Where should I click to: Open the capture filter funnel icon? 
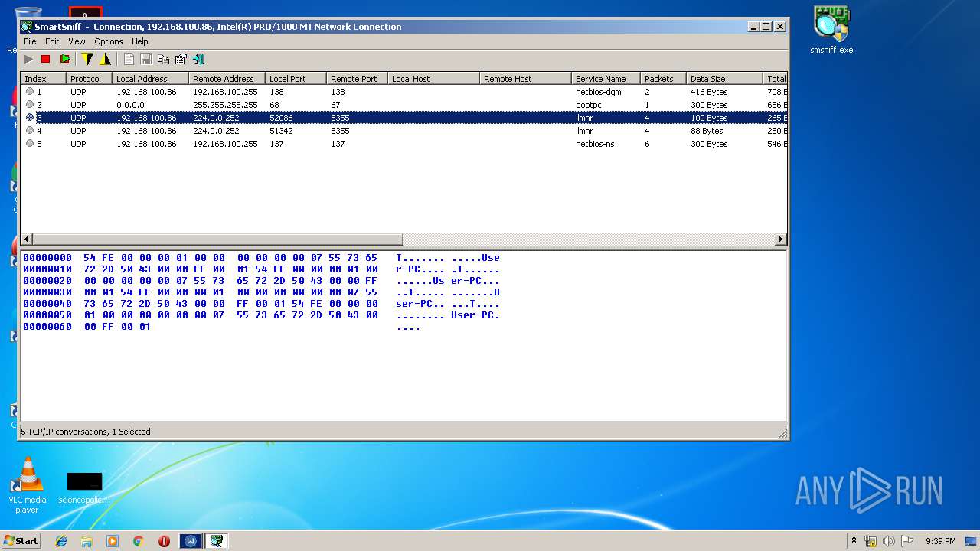[87, 59]
